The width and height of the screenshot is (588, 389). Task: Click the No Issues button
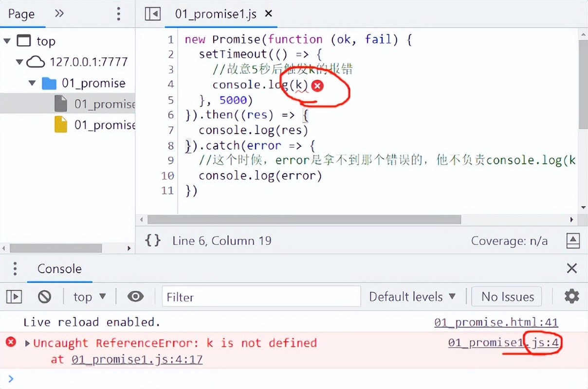[x=506, y=296]
